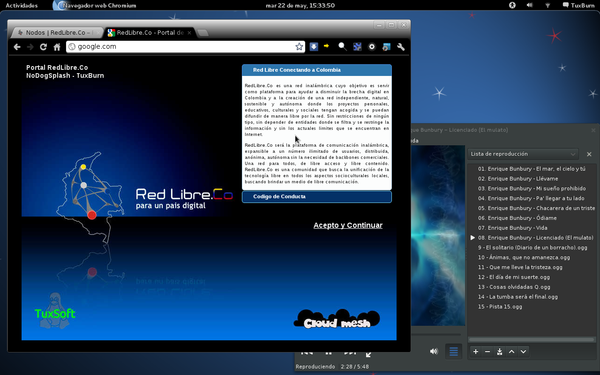Close the RedLibre.Co Portal tab

[189, 33]
